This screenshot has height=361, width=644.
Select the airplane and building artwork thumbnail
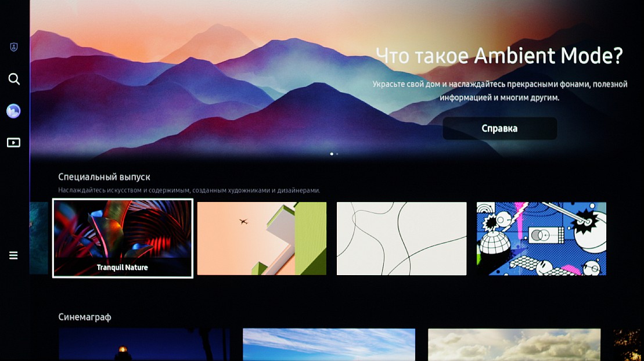(262, 238)
